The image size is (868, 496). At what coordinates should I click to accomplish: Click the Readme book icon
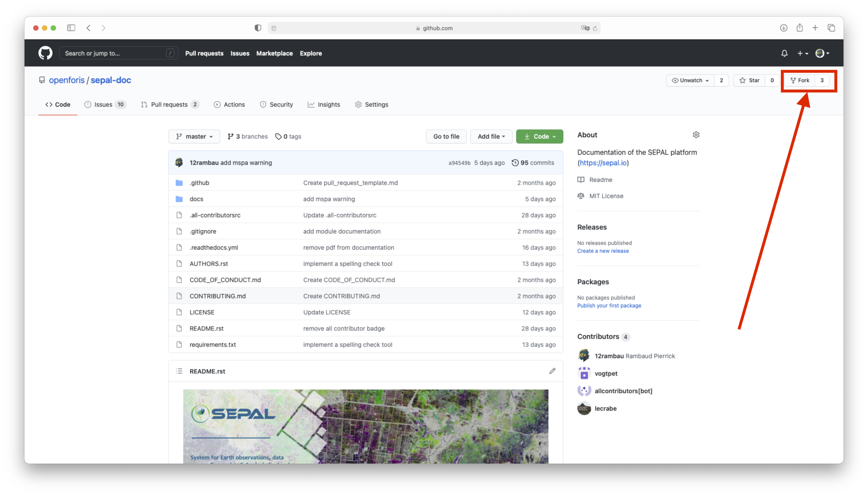581,180
